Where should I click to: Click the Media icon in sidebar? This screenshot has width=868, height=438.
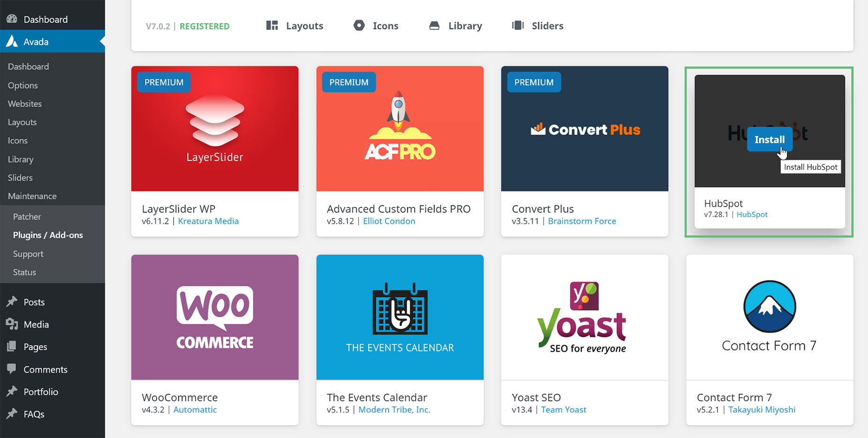tap(12, 324)
